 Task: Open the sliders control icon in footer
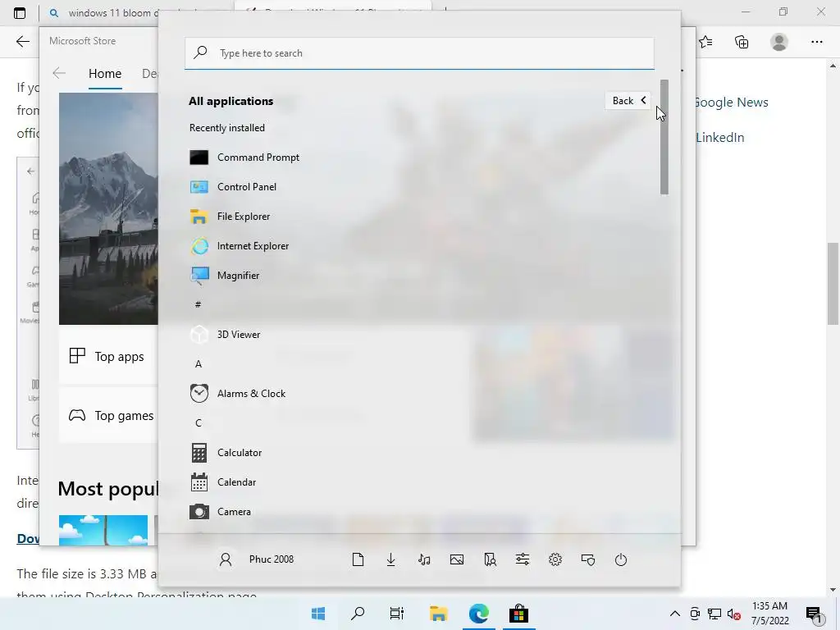coord(523,559)
